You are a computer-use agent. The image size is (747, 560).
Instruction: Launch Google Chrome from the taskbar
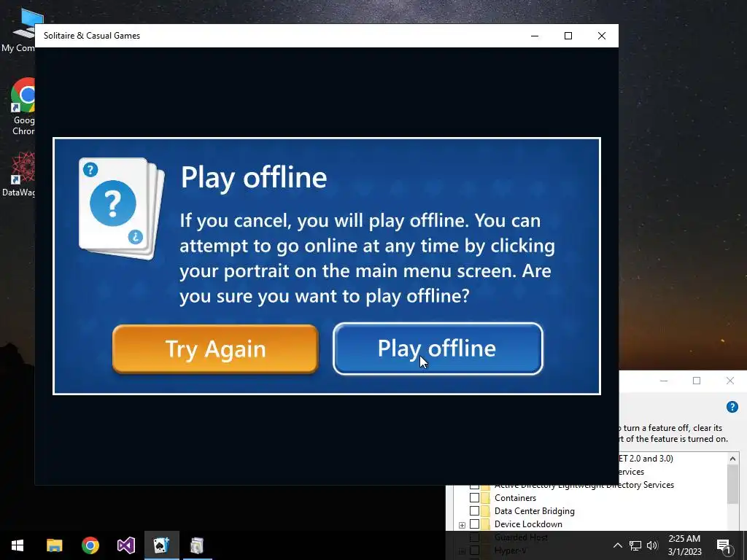click(x=90, y=545)
